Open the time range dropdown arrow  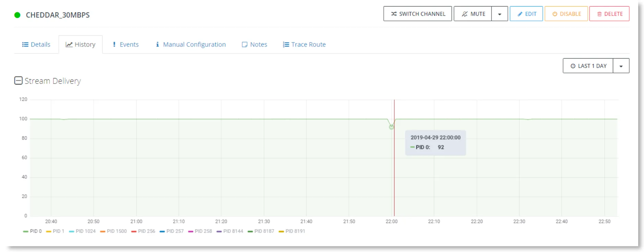(x=621, y=66)
